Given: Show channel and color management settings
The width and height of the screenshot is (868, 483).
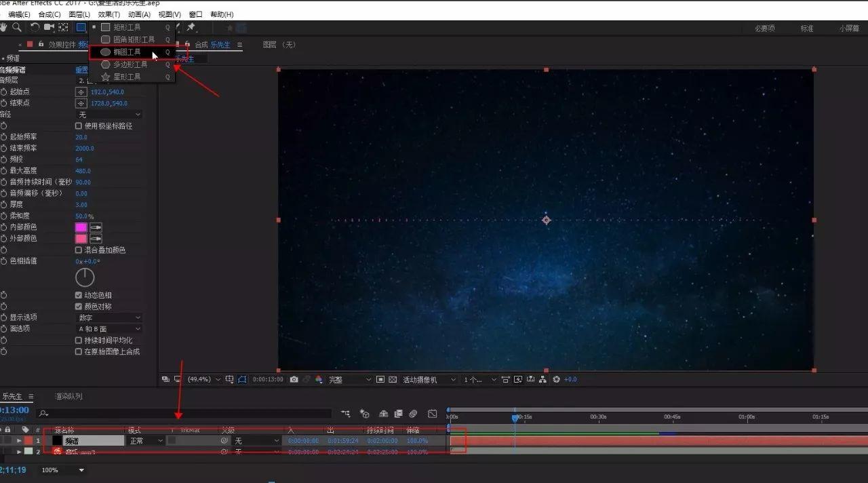Looking at the screenshot, I should tap(319, 379).
